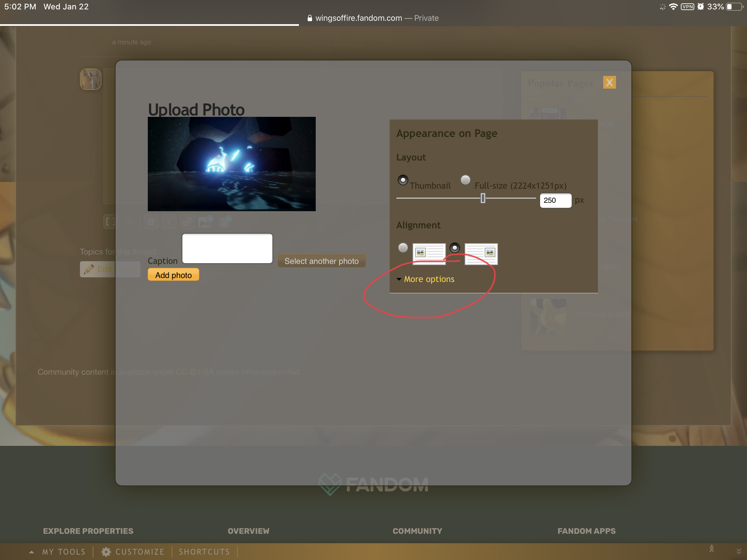The image size is (747, 560).
Task: Click the Caption text field
Action: 227,248
